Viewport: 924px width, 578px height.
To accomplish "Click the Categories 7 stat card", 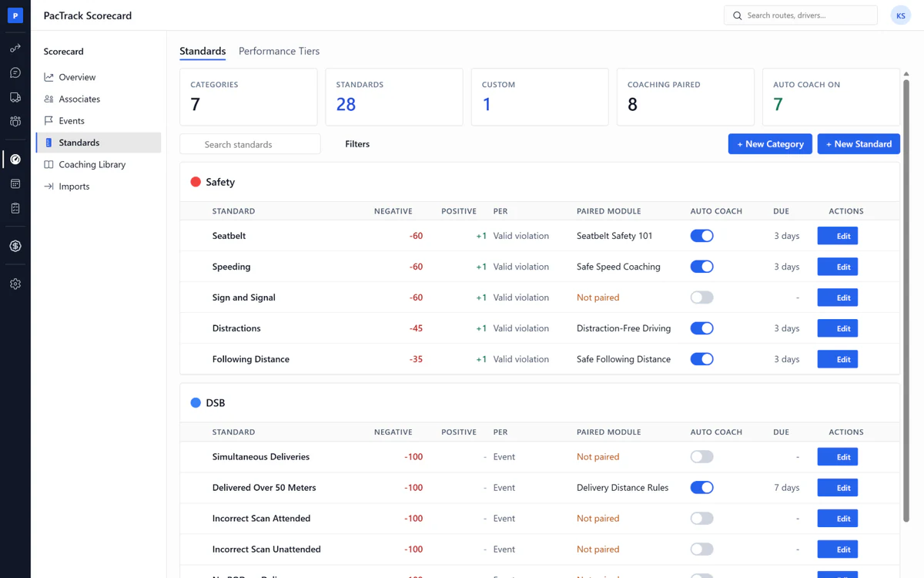I will coord(249,97).
